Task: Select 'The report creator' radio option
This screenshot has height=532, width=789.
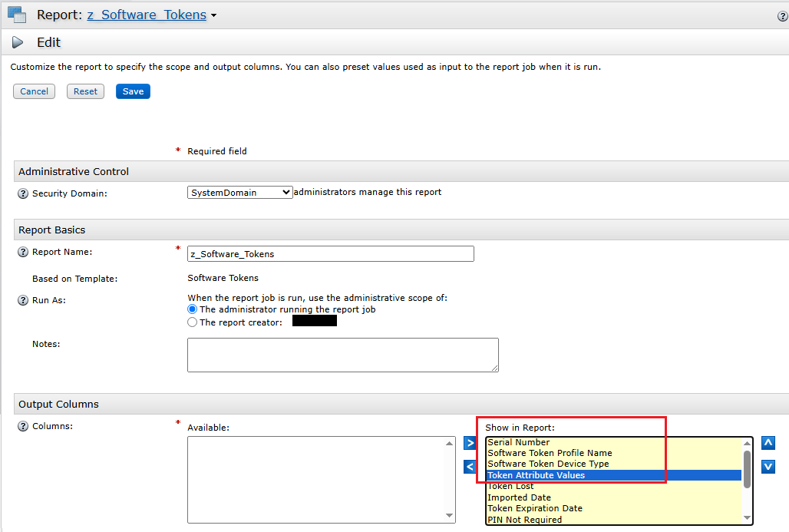Action: click(x=192, y=322)
